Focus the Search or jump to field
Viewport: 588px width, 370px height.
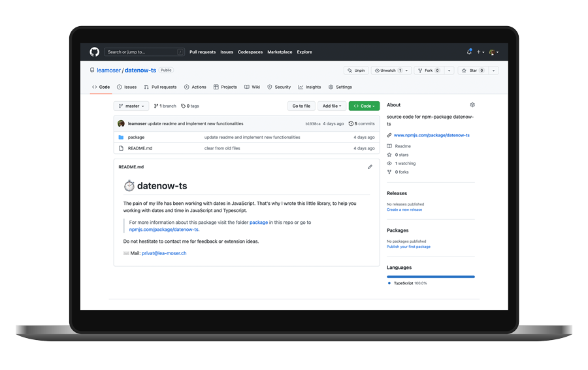[x=144, y=52]
